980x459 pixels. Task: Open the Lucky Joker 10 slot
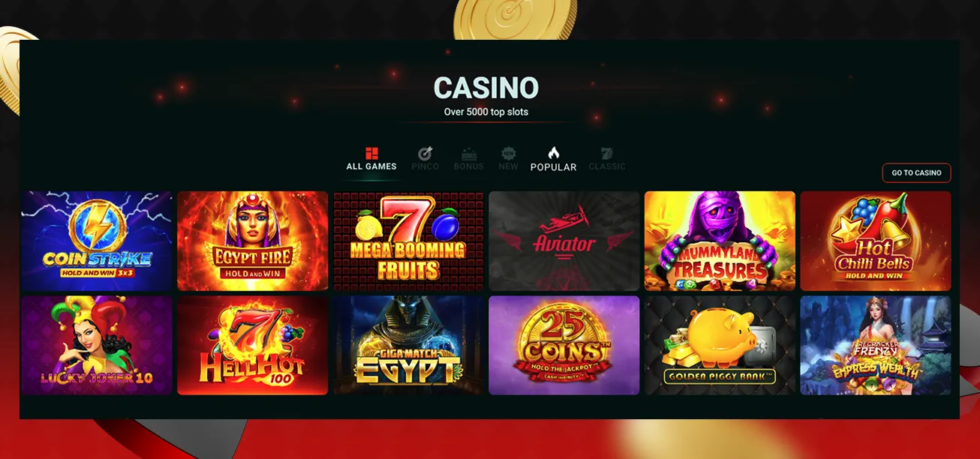tap(97, 345)
